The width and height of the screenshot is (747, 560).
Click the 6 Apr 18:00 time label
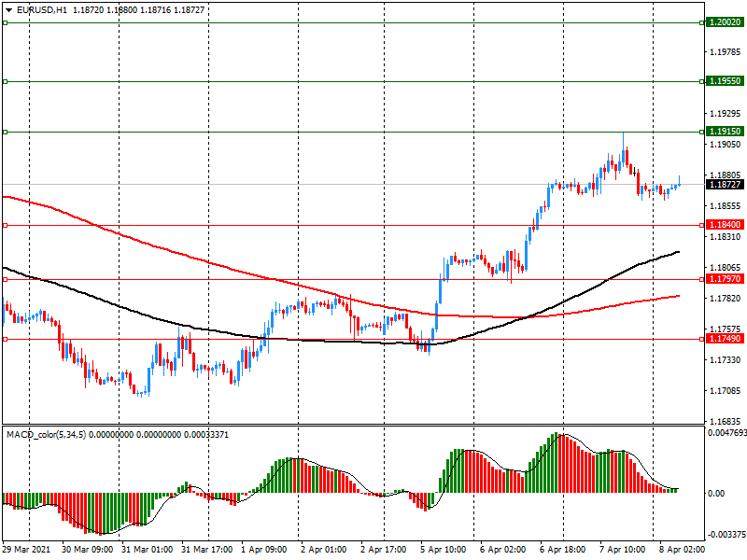click(563, 550)
